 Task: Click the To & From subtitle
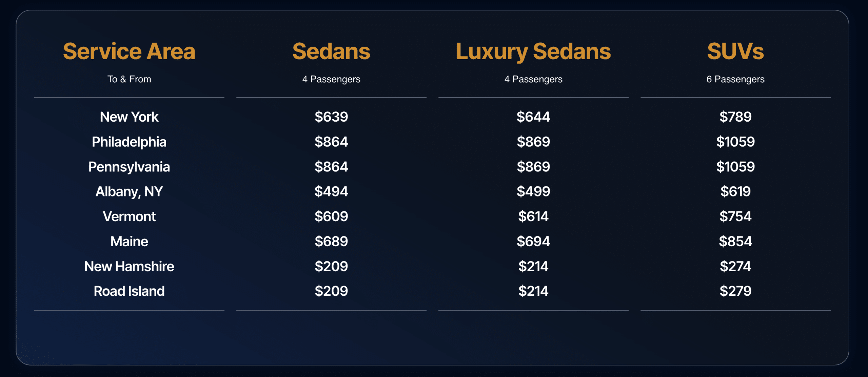click(x=129, y=79)
